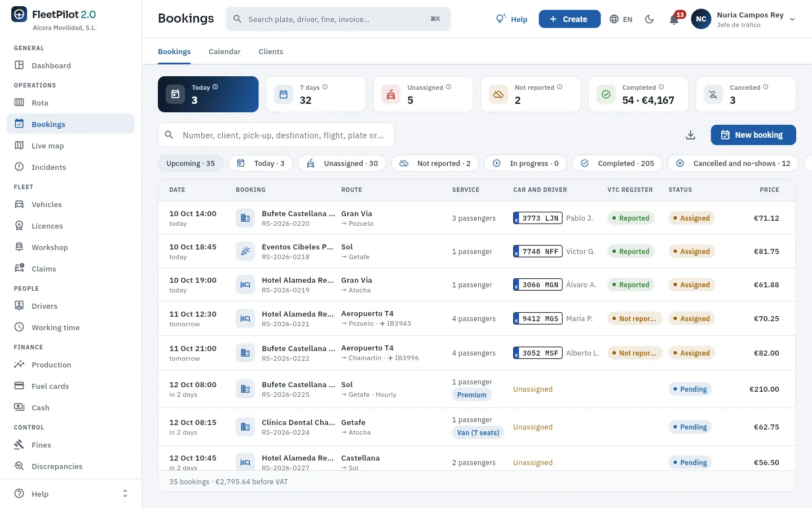The image size is (812, 508).
Task: Expand the Help menu at sidebar bottom
Action: (70, 494)
